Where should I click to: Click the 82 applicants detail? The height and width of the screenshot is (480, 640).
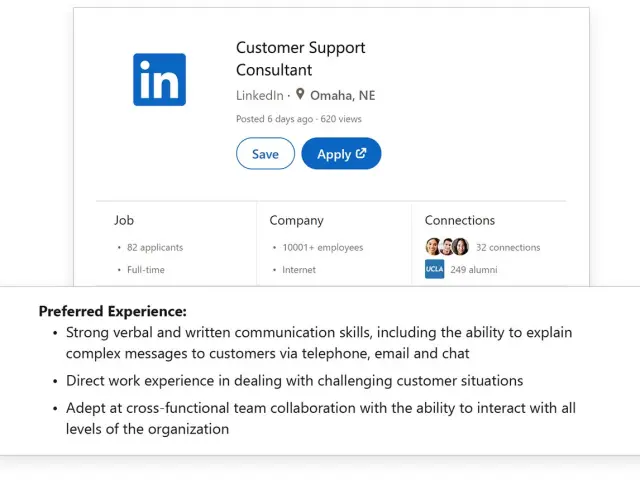click(x=155, y=247)
